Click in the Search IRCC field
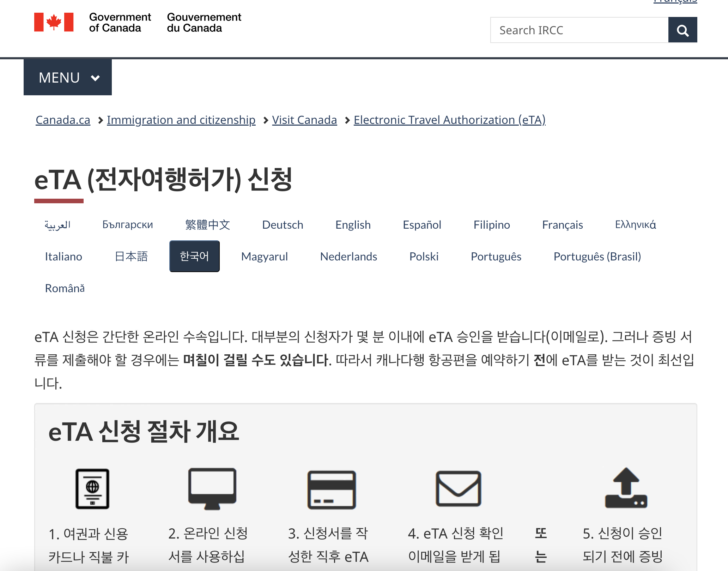Image resolution: width=728 pixels, height=571 pixels. pyautogui.click(x=579, y=30)
